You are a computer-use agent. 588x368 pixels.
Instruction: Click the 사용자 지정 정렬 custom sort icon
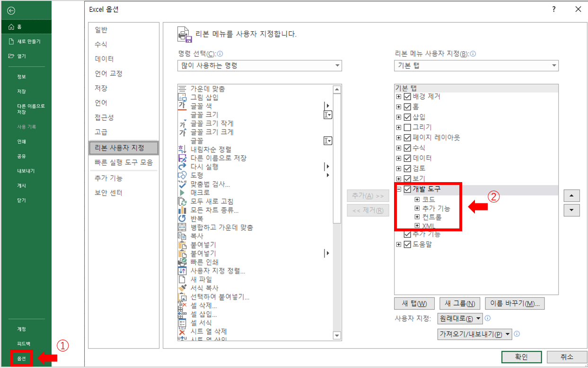coord(182,271)
